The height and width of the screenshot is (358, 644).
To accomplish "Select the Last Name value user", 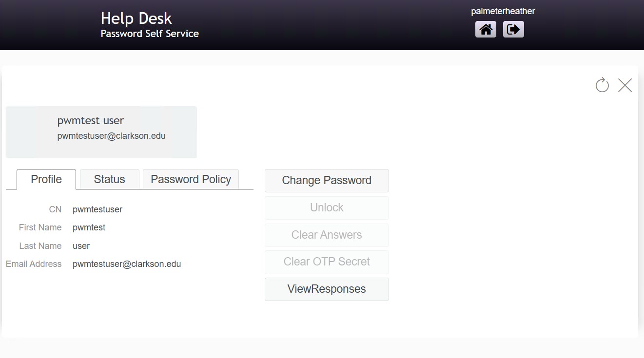I will point(81,246).
